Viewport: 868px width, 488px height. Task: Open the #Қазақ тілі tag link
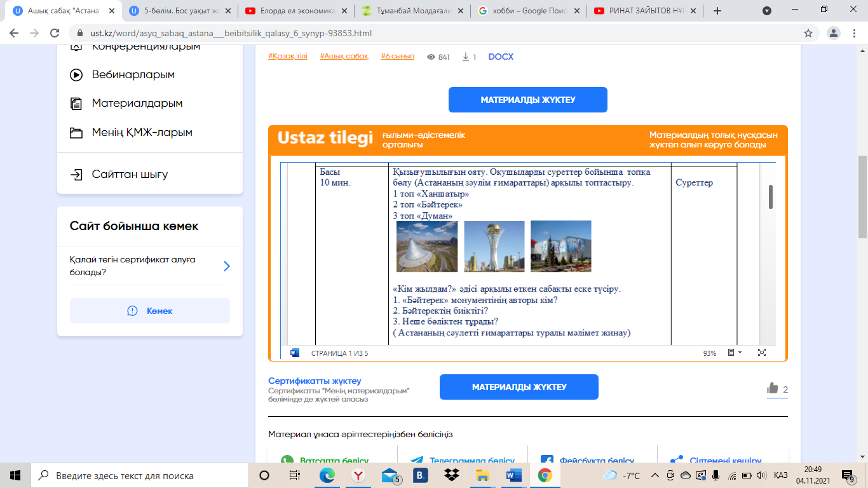tap(288, 56)
